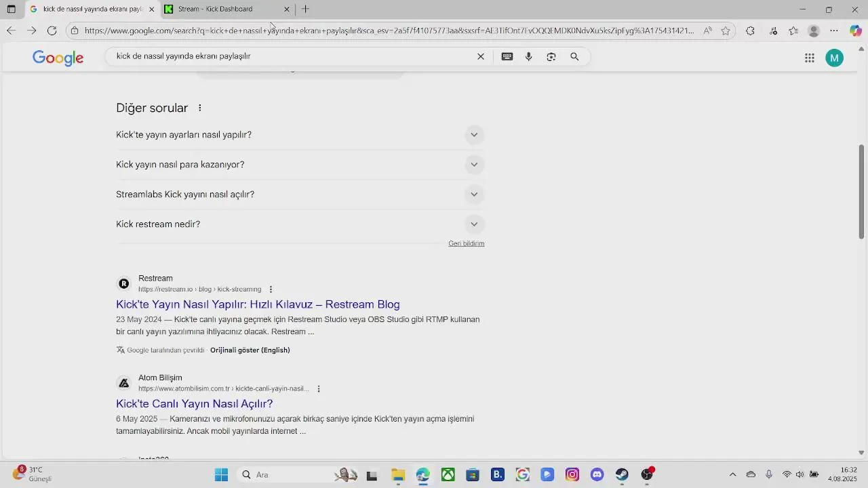
Task: Search by image with Google Lens
Action: (x=551, y=57)
